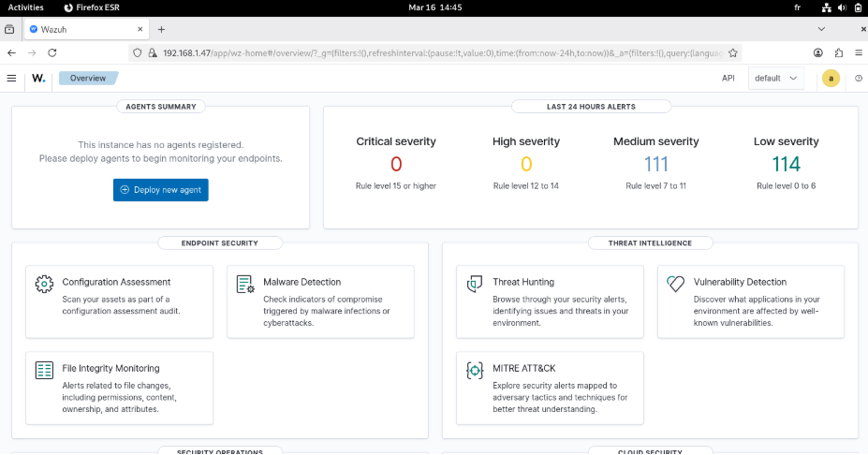The height and width of the screenshot is (455, 868).
Task: Open Firefox account icon
Action: [818, 52]
